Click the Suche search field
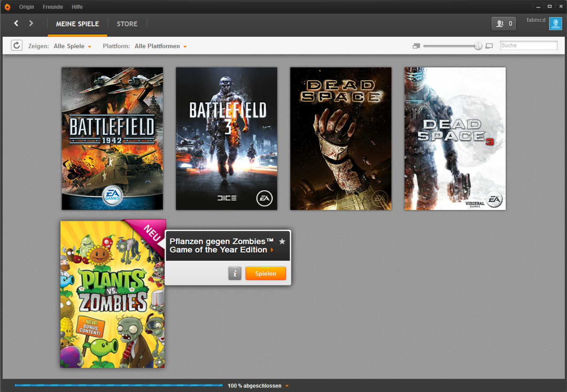567x392 pixels. (529, 46)
